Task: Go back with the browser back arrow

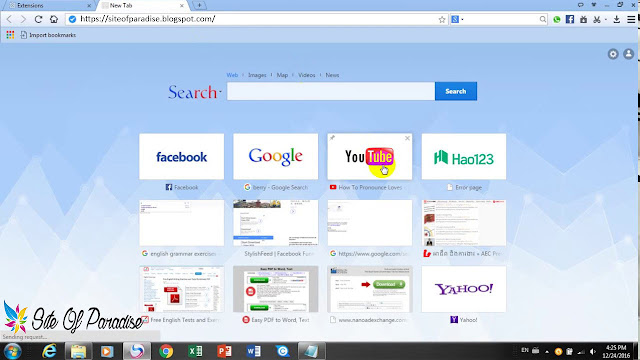Action: (9, 19)
